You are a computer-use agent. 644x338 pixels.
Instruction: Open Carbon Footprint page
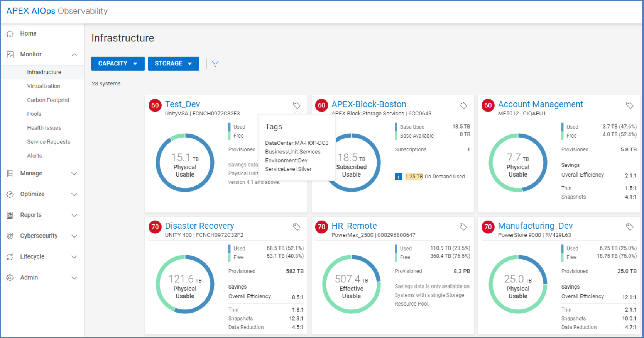[x=48, y=100]
